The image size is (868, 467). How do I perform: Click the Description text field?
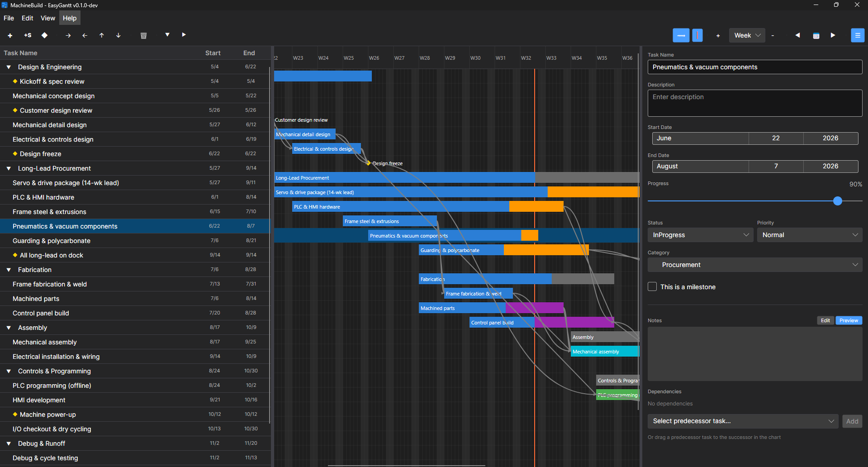(x=755, y=103)
